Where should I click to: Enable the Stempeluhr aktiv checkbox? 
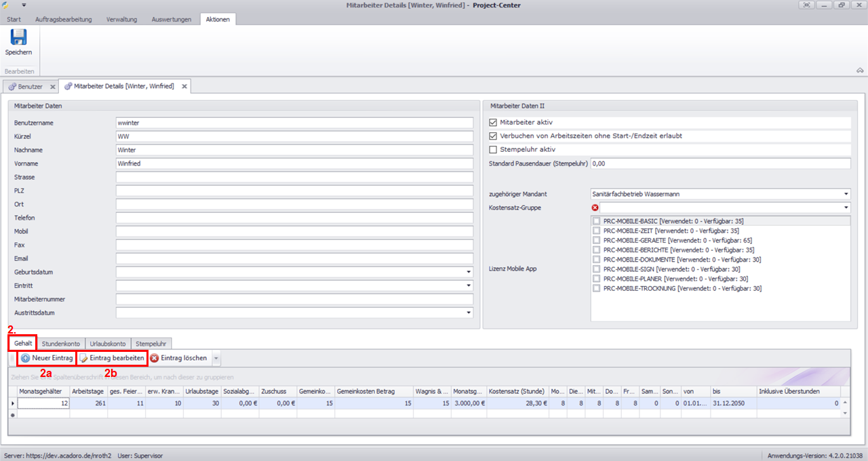coord(493,150)
